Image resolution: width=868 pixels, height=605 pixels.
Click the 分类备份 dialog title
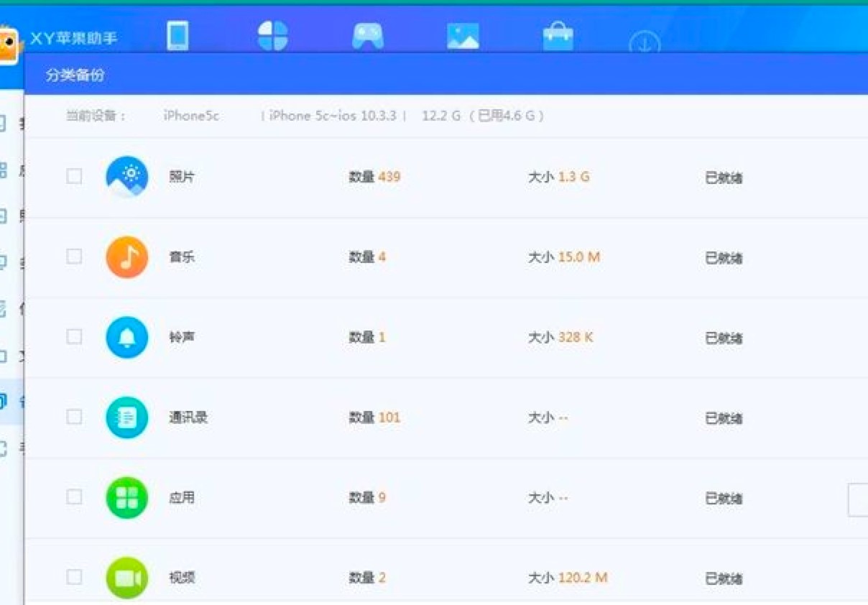[x=75, y=75]
